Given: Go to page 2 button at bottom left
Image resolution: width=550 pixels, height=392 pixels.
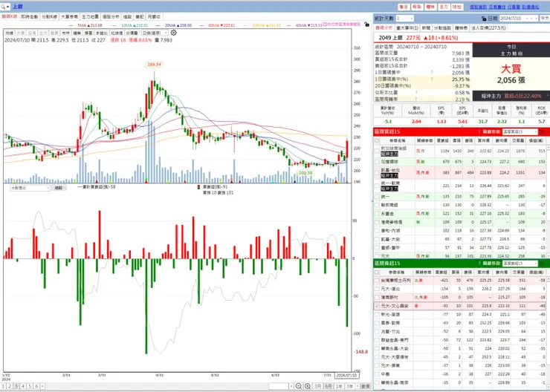Looking at the screenshot, I should tap(10, 386).
